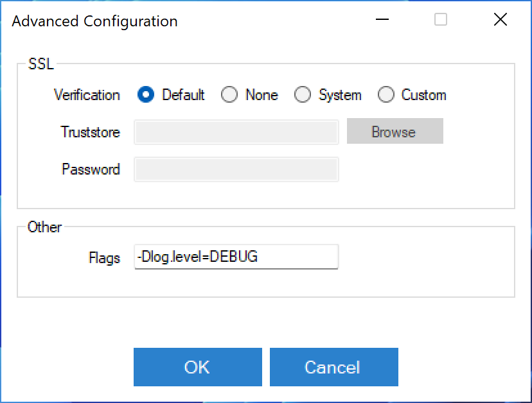Click the SSL group box heading

41,64
